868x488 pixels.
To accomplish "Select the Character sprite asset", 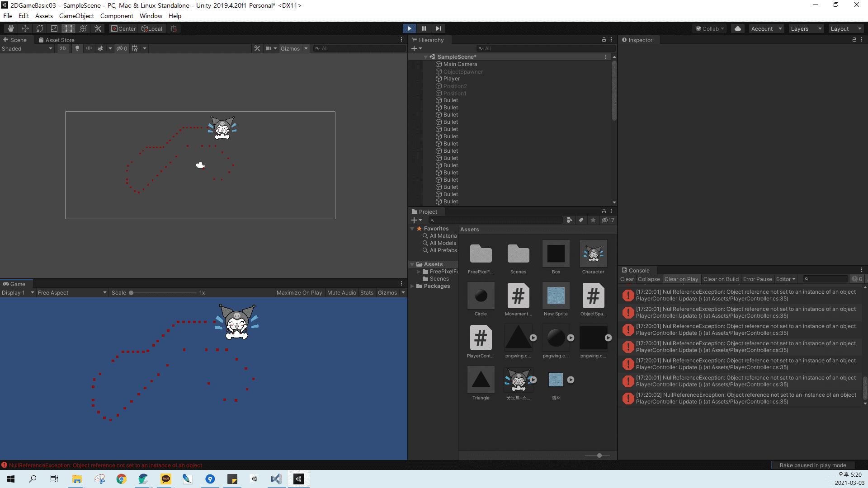I will click(x=593, y=258).
